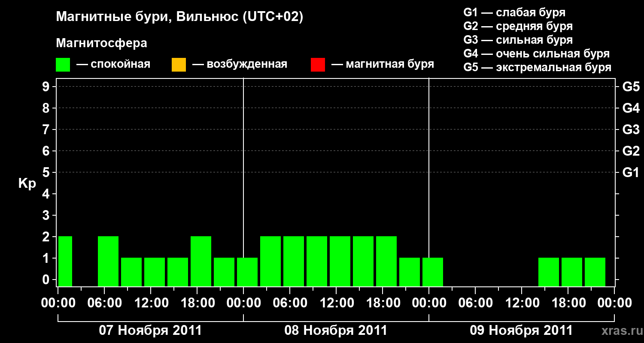Select the Kp 1 bar at 21:00 on 08 Ноября

click(410, 272)
